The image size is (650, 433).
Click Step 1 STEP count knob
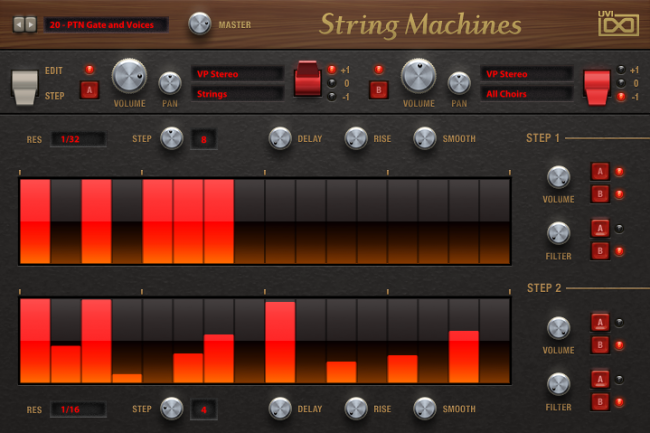[x=172, y=138]
